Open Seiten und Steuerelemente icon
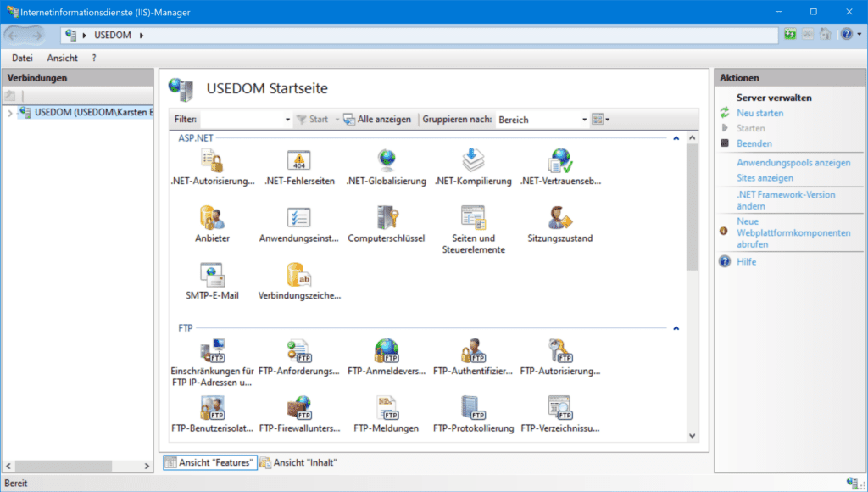The image size is (868, 492). (x=473, y=218)
